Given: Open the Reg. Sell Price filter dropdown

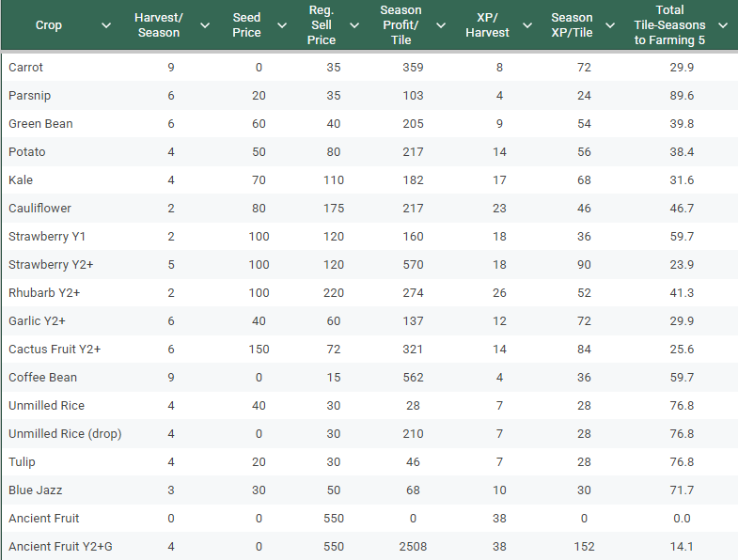Looking at the screenshot, I should (x=354, y=25).
